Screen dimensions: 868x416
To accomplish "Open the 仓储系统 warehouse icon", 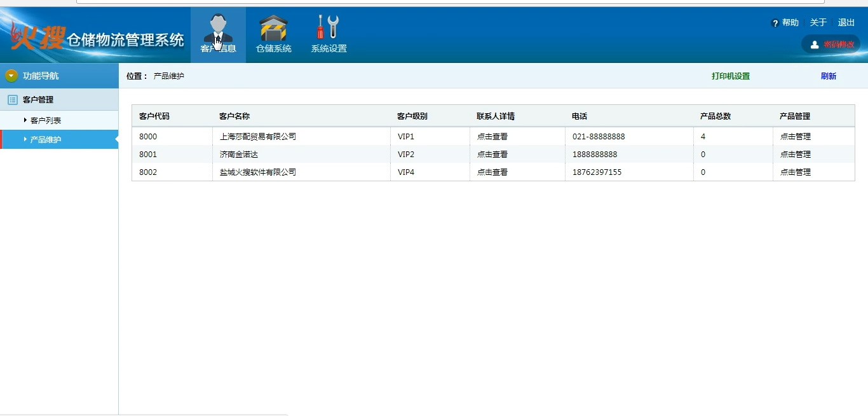I will pos(273,29).
